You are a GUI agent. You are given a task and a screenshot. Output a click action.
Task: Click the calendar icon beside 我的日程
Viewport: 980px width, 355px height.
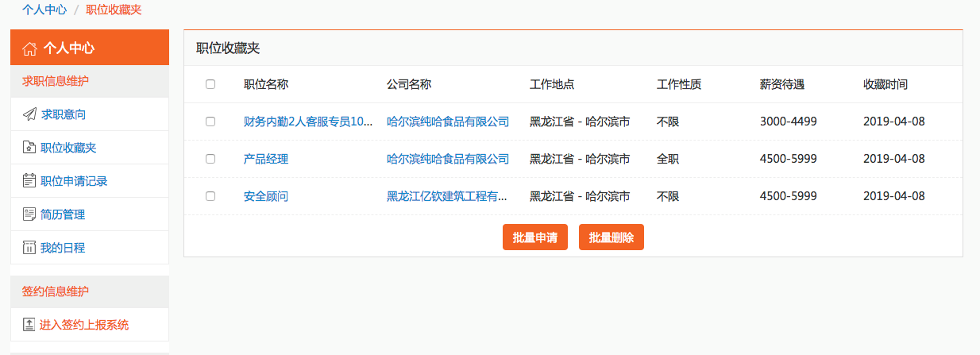pyautogui.click(x=29, y=248)
